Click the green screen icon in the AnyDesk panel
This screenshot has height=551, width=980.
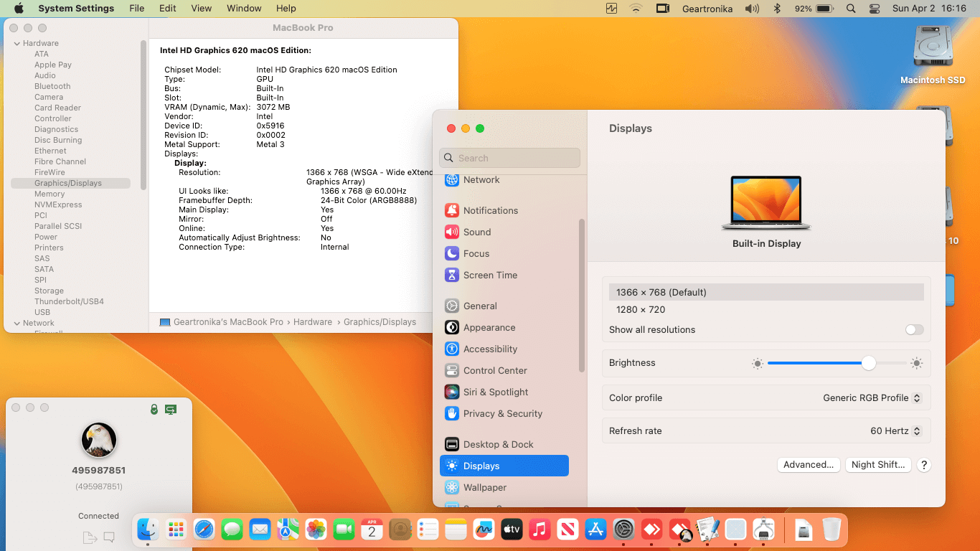[x=171, y=409]
